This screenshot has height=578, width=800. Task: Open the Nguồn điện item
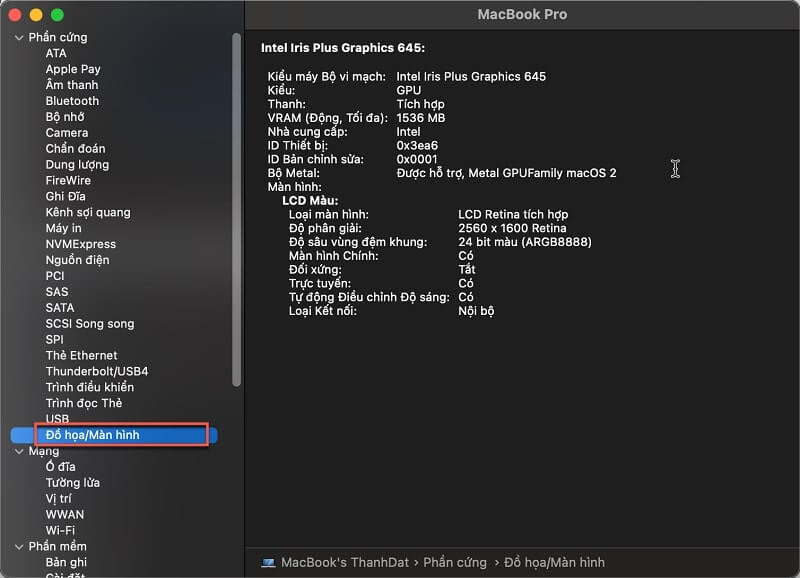(x=78, y=260)
